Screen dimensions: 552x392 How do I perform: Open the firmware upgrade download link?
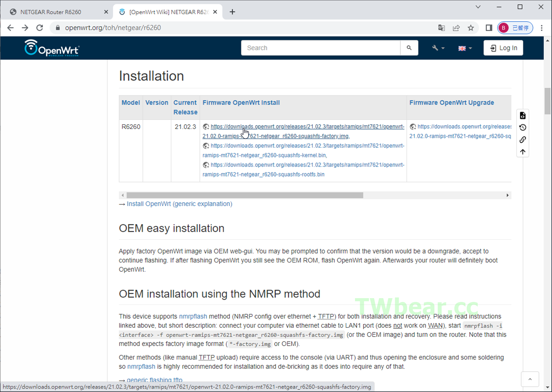point(460,131)
